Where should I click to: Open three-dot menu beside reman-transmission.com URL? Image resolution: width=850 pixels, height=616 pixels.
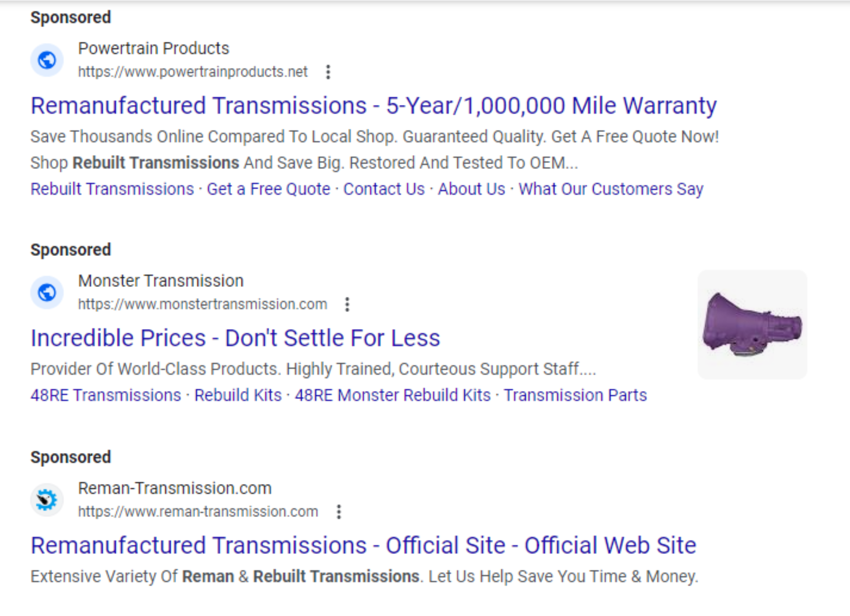click(338, 512)
